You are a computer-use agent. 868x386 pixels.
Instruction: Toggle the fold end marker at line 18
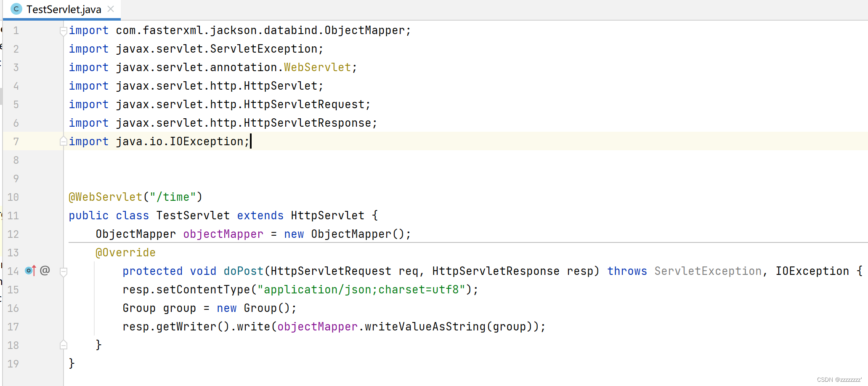[x=64, y=345]
